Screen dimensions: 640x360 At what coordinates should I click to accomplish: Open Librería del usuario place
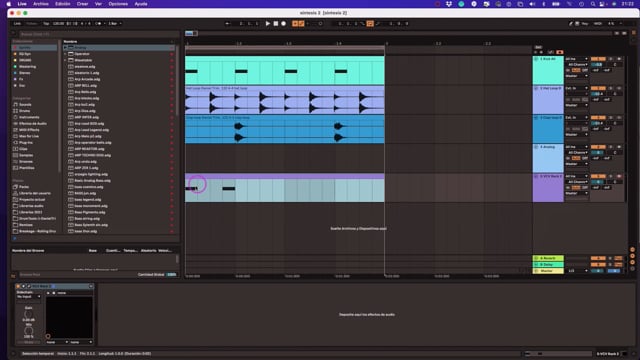[x=35, y=193]
